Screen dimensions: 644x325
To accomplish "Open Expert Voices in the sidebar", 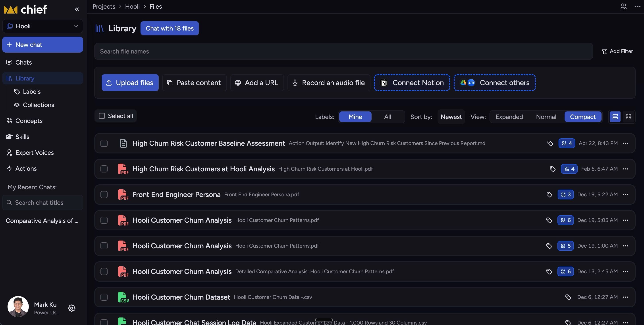I will [x=43, y=153].
